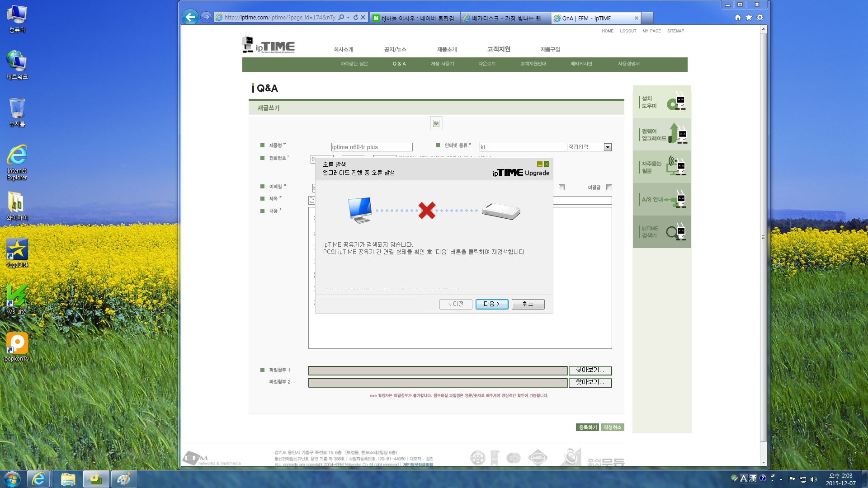Viewport: 868px width, 488px height.
Task: Open 제품소개 main menu
Action: pos(447,49)
